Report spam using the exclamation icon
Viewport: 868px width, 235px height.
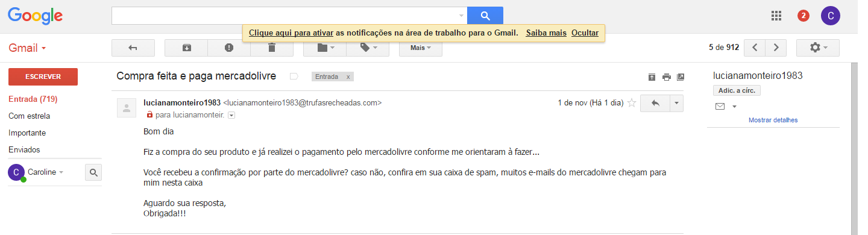[229, 48]
